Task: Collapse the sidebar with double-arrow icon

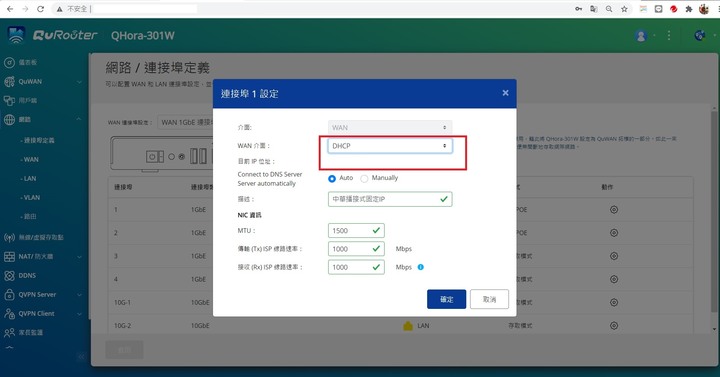Action: [81, 357]
